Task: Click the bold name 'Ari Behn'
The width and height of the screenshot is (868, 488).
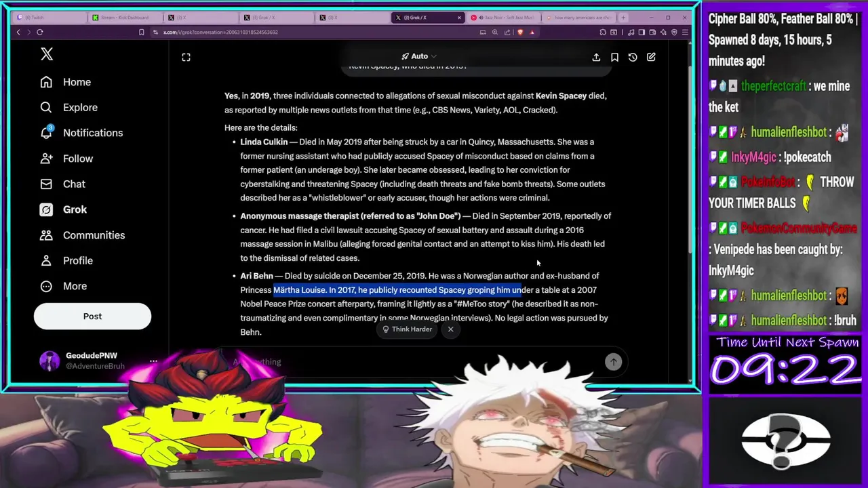Action: tap(256, 276)
